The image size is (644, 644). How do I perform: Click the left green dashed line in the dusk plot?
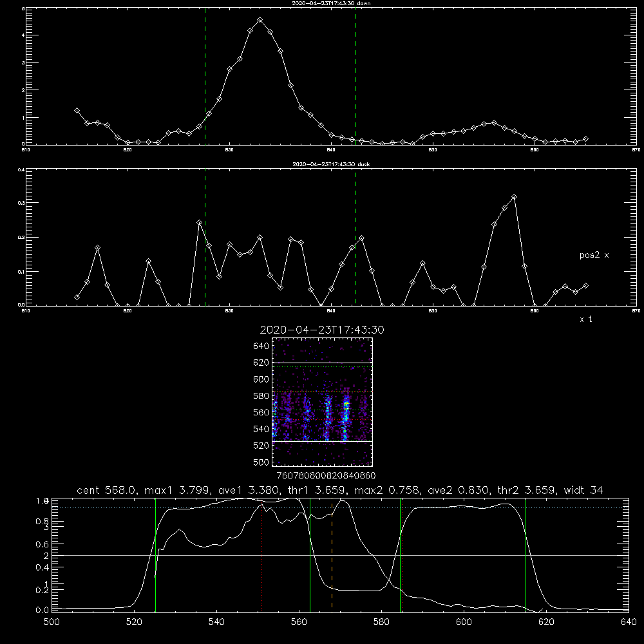click(205, 237)
